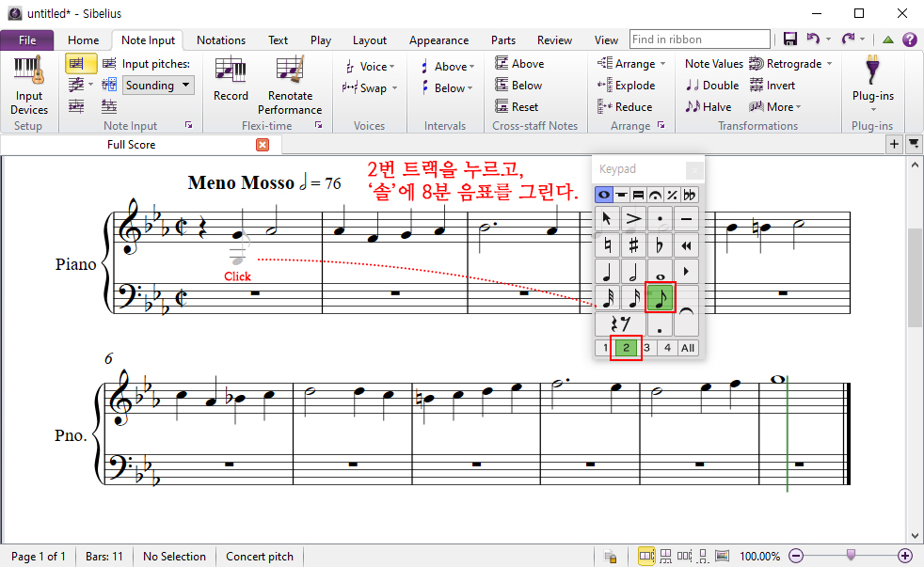Open the Voice dropdown
This screenshot has height=567, width=924.
pyautogui.click(x=370, y=67)
